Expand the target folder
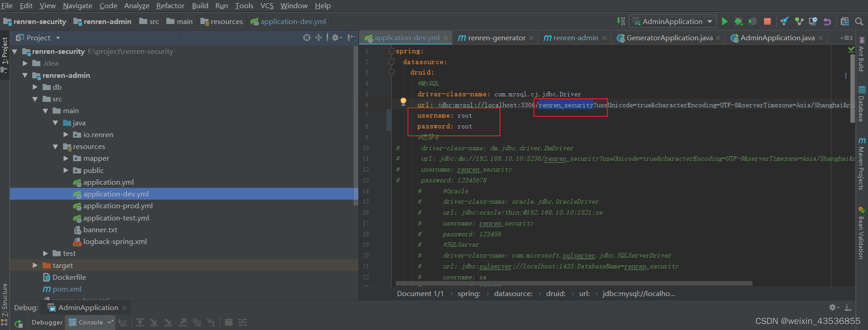 coord(35,265)
